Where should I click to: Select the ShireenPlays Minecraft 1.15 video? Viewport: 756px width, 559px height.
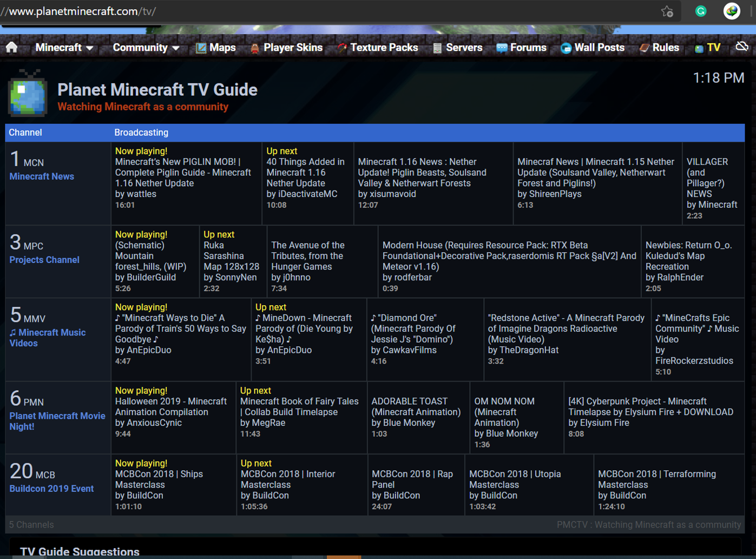coord(597,183)
